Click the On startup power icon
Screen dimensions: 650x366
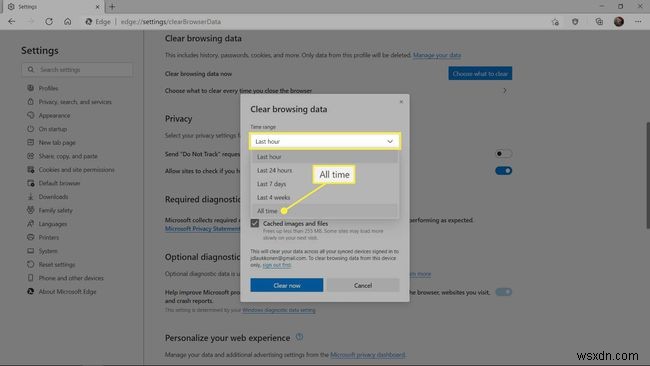(31, 129)
